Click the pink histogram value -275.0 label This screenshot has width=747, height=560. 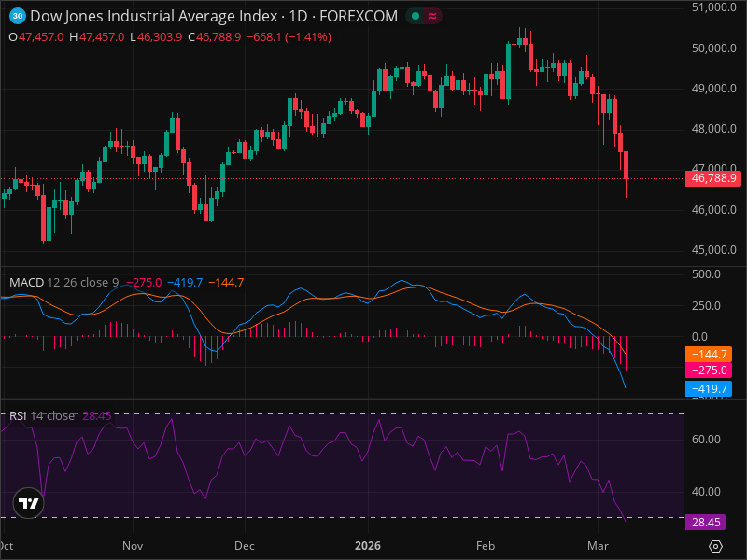709,371
